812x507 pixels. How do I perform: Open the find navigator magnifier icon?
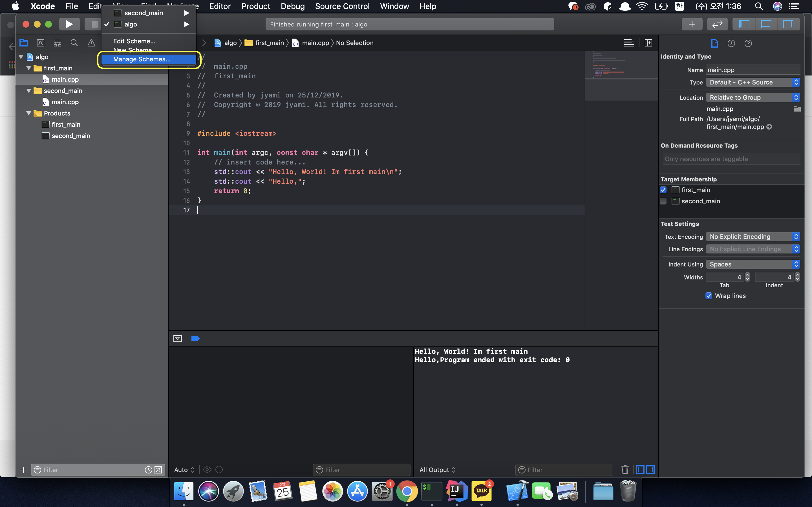[x=74, y=43]
